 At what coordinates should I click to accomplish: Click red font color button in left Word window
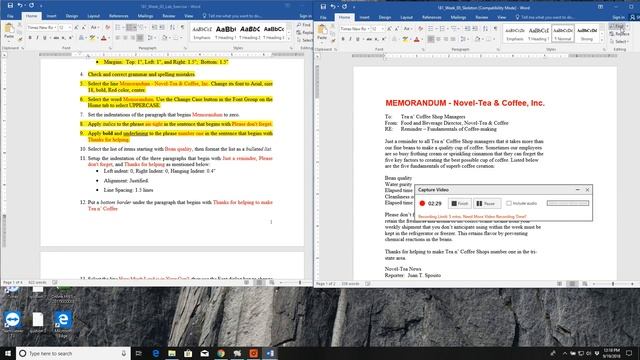[x=104, y=38]
